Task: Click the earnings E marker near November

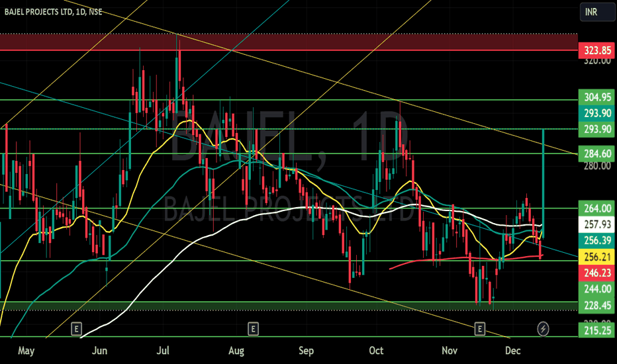Action: tap(479, 328)
